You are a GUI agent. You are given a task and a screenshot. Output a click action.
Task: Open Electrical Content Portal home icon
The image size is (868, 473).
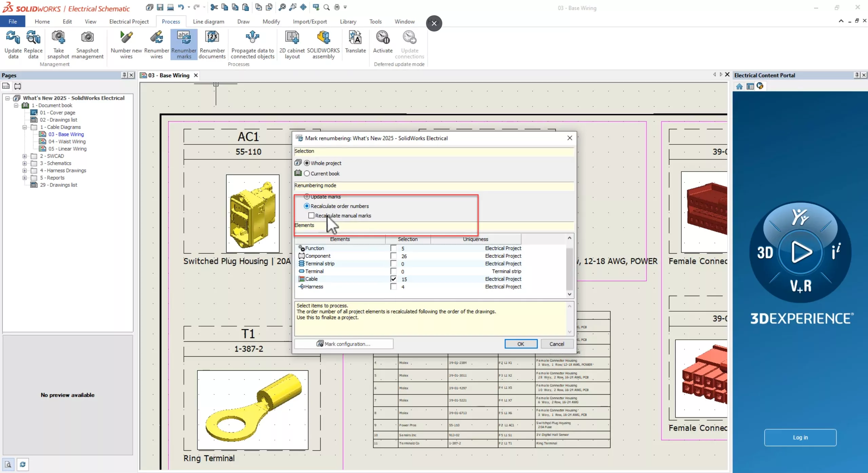pos(739,86)
